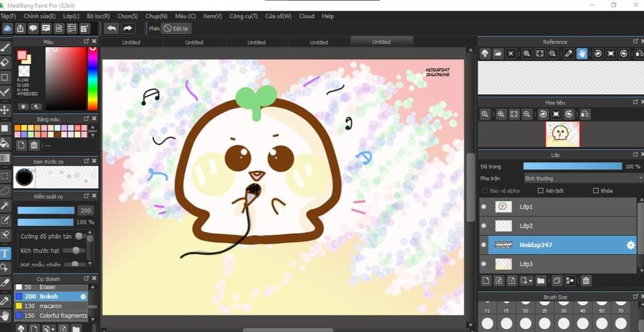Delete layer with trash icon in Lớp panel

click(x=586, y=280)
